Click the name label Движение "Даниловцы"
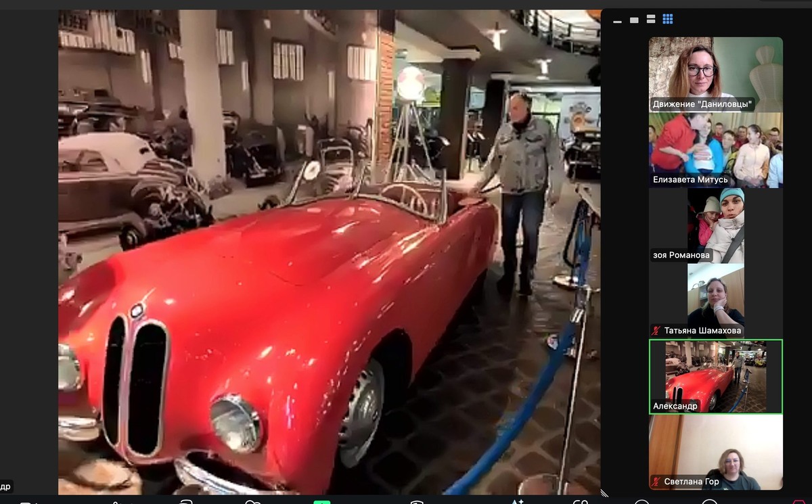 pos(702,104)
